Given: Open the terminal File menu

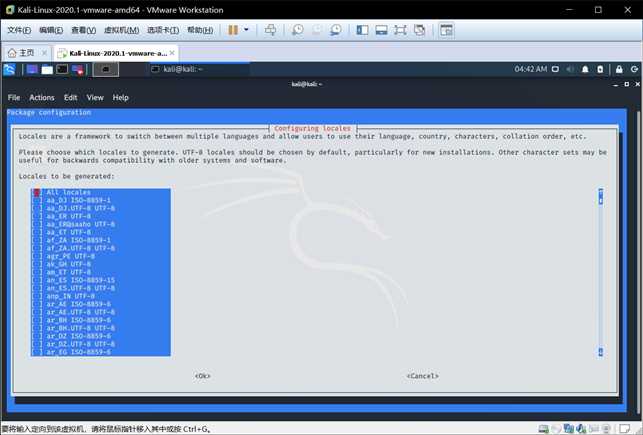Looking at the screenshot, I should click(14, 98).
